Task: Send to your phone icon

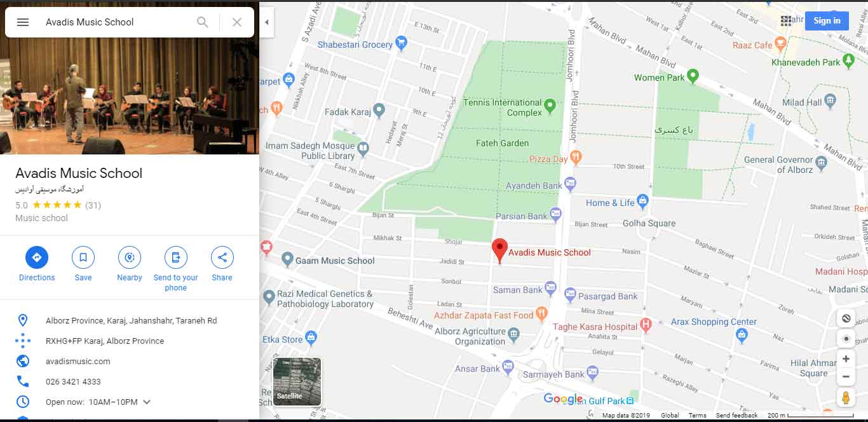Action: (176, 257)
